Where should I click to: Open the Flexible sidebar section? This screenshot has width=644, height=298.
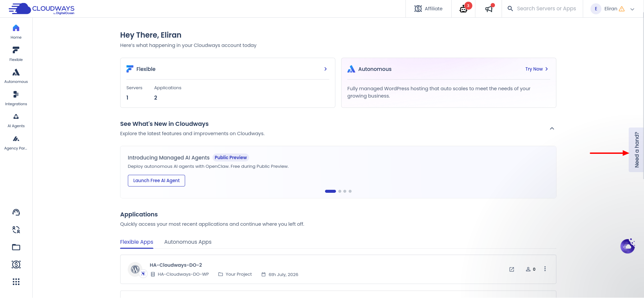[x=16, y=54]
